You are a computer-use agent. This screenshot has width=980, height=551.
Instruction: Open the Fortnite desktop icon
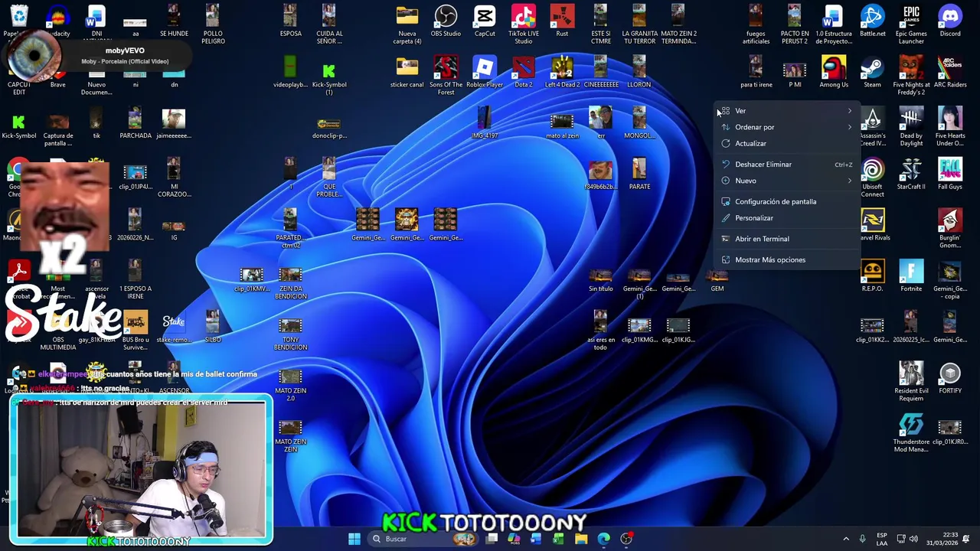(x=911, y=276)
